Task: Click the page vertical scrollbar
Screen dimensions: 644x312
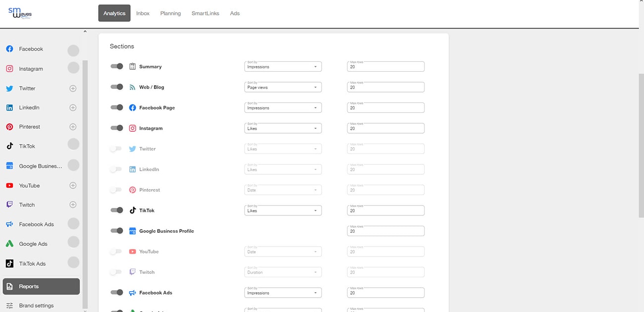Action: pyautogui.click(x=641, y=146)
